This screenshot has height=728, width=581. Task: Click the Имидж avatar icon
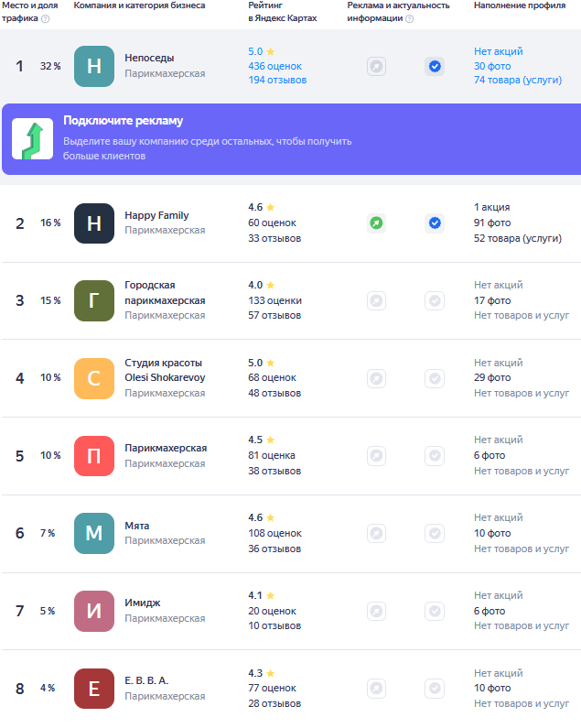tap(94, 611)
